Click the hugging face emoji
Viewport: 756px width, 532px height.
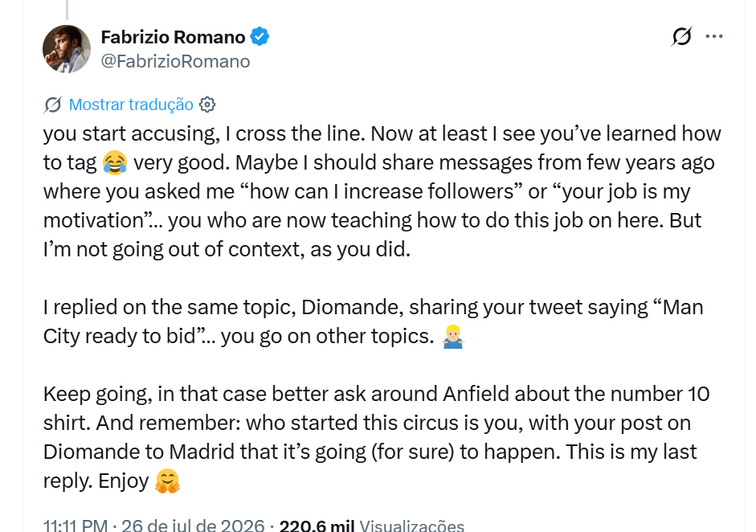click(167, 481)
